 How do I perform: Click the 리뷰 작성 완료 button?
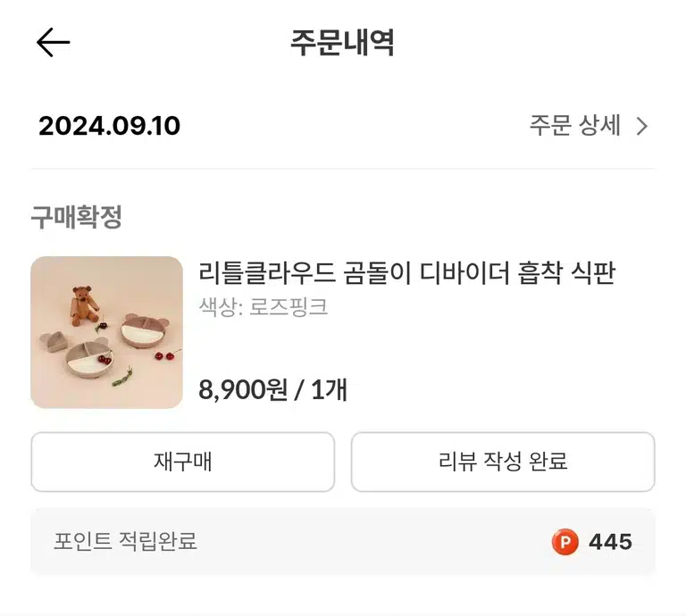[x=503, y=462]
